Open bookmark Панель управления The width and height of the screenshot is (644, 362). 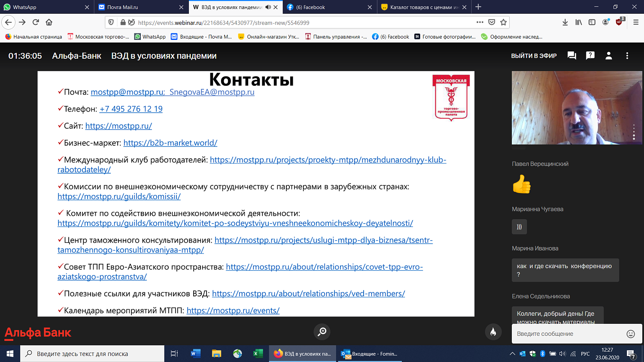(x=336, y=37)
